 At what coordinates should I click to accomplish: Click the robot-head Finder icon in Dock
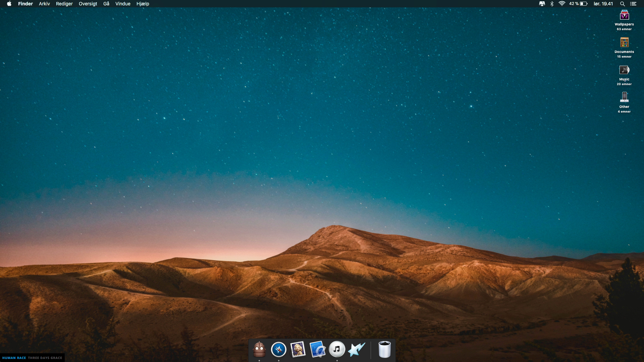coord(259,350)
